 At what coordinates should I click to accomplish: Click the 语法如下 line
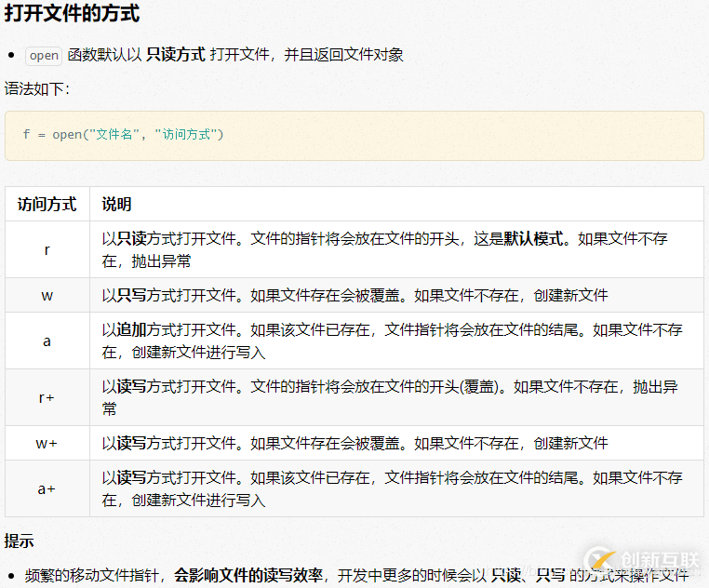coord(37,89)
